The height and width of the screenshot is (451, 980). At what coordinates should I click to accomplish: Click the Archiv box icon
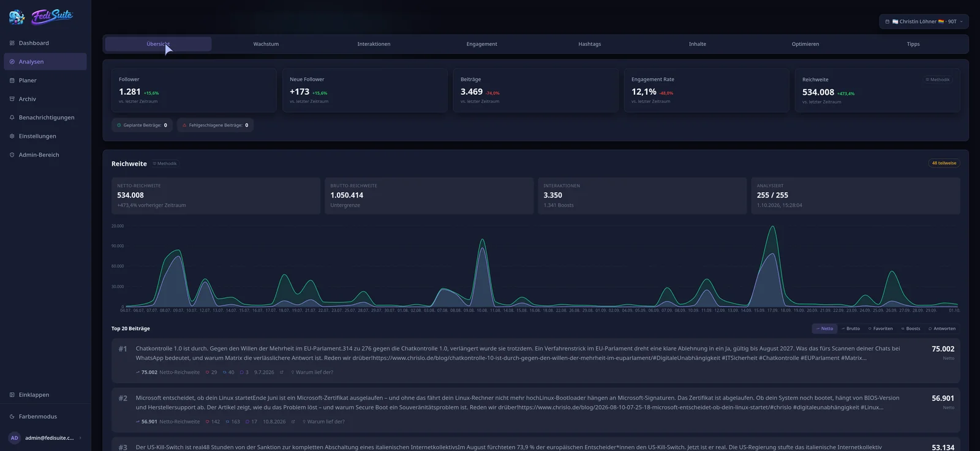coord(12,99)
